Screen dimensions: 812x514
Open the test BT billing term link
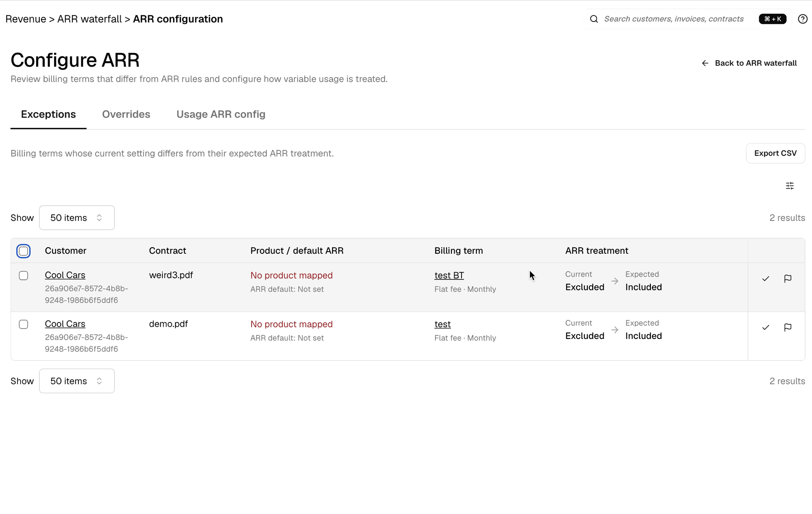tap(449, 275)
